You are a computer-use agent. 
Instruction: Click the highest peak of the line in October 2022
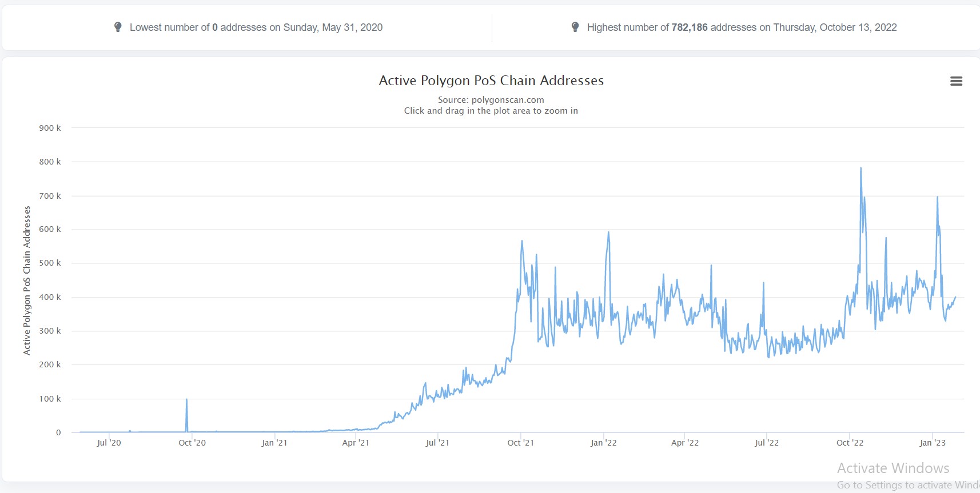point(861,169)
